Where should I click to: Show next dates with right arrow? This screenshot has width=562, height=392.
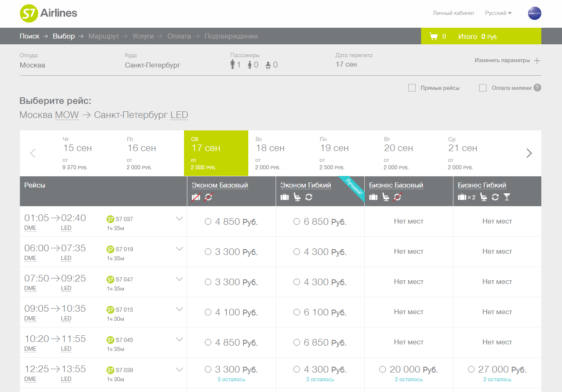pyautogui.click(x=529, y=153)
